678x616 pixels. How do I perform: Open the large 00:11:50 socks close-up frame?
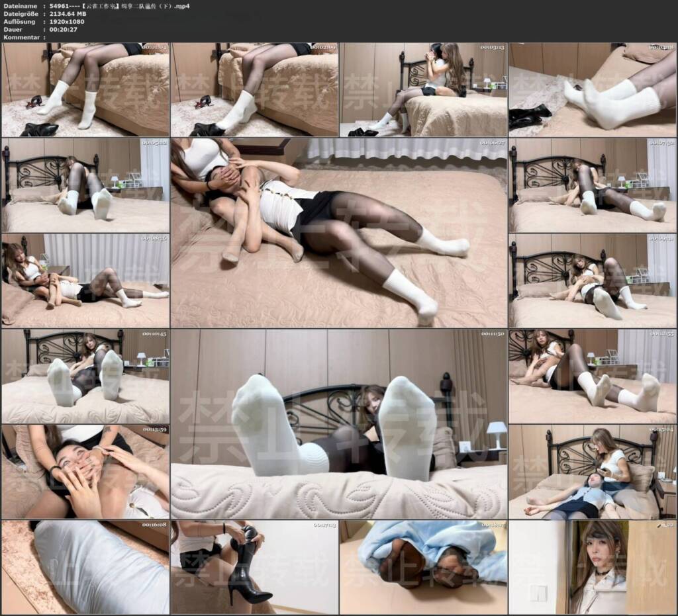pyautogui.click(x=339, y=424)
